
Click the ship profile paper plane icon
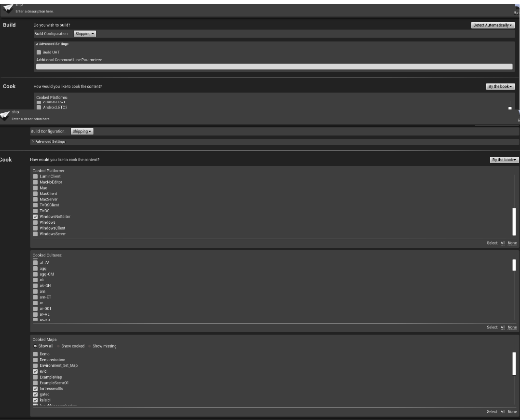point(7,7)
